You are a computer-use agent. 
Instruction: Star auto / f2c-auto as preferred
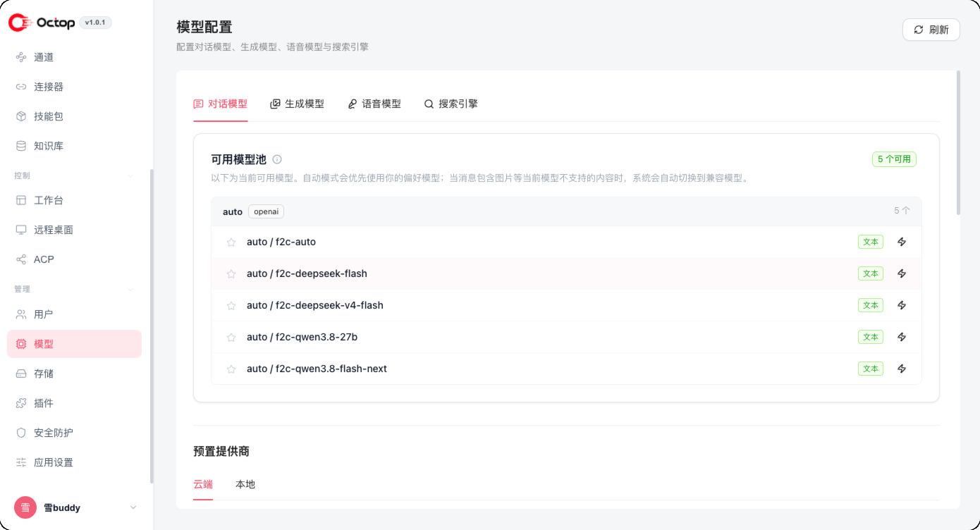[x=231, y=242]
